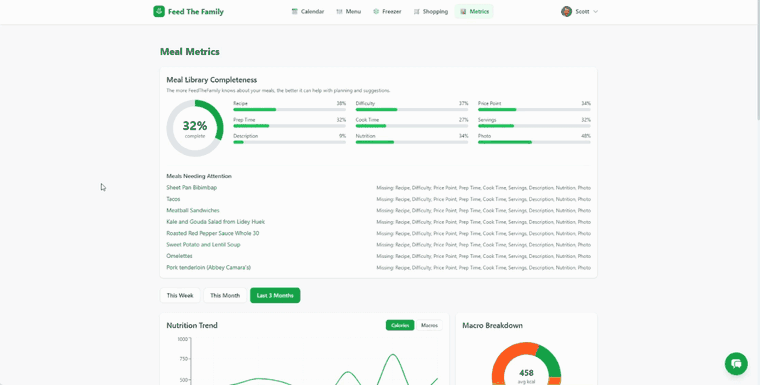760x385 pixels.
Task: Open the Freezer tab
Action: pyautogui.click(x=387, y=12)
